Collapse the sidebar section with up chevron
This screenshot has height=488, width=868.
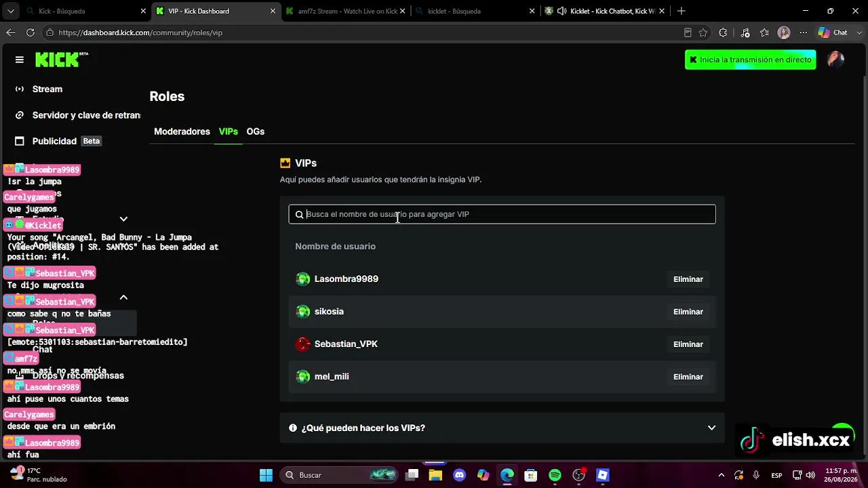click(123, 298)
